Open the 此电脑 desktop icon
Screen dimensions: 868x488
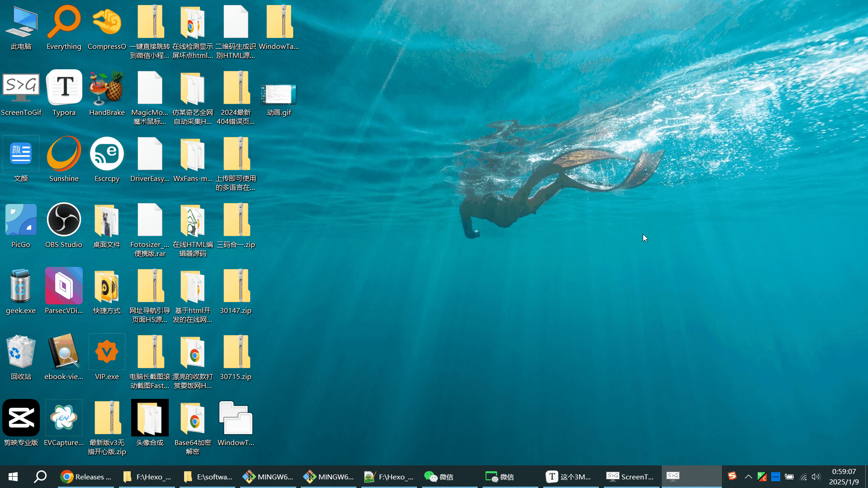pos(21,28)
